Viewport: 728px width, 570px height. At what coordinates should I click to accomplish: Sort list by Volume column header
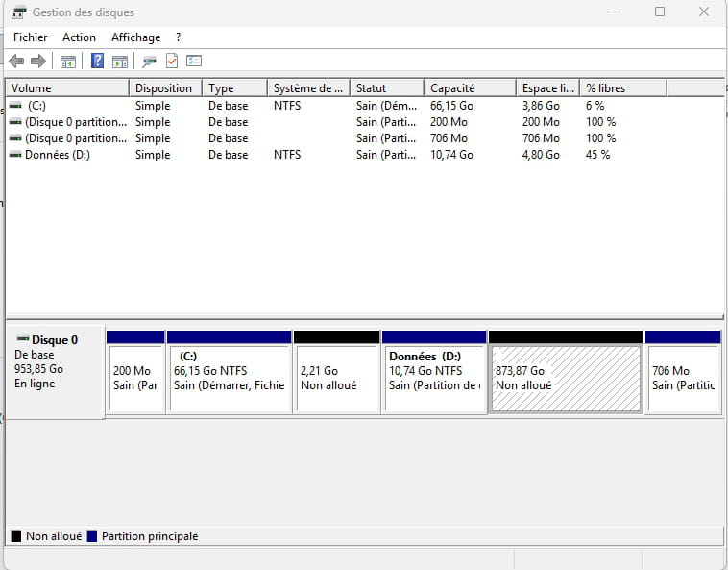pos(67,88)
